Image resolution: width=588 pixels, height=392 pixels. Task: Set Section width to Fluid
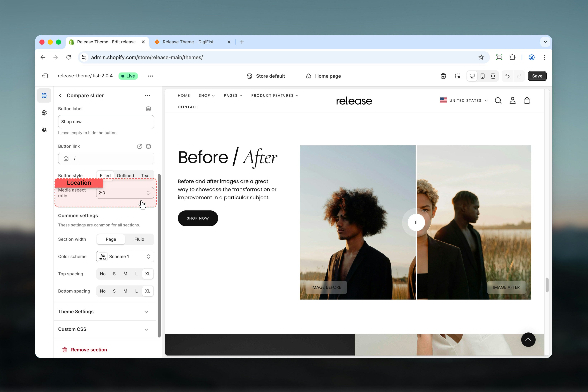(139, 239)
